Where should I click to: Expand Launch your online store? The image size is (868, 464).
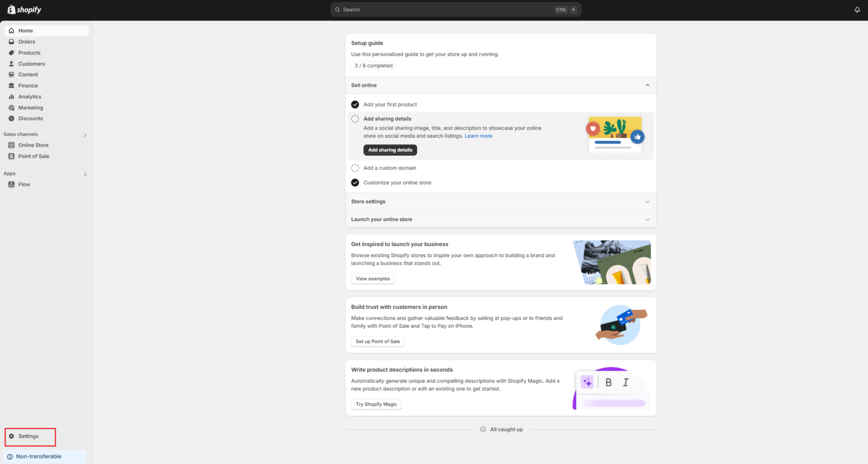tap(647, 219)
